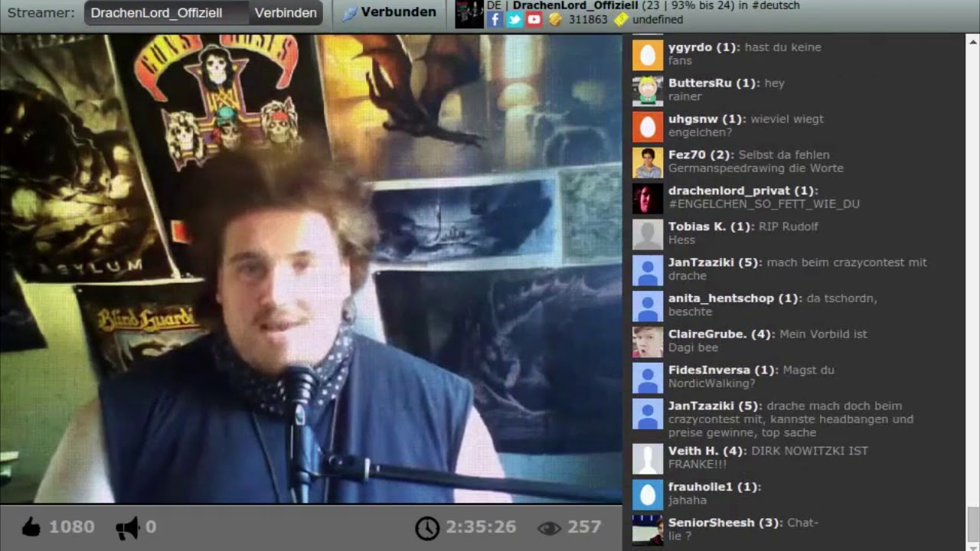Screen dimensions: 980x551
Task: Click ButtersRu's cartoon avatar
Action: point(648,91)
